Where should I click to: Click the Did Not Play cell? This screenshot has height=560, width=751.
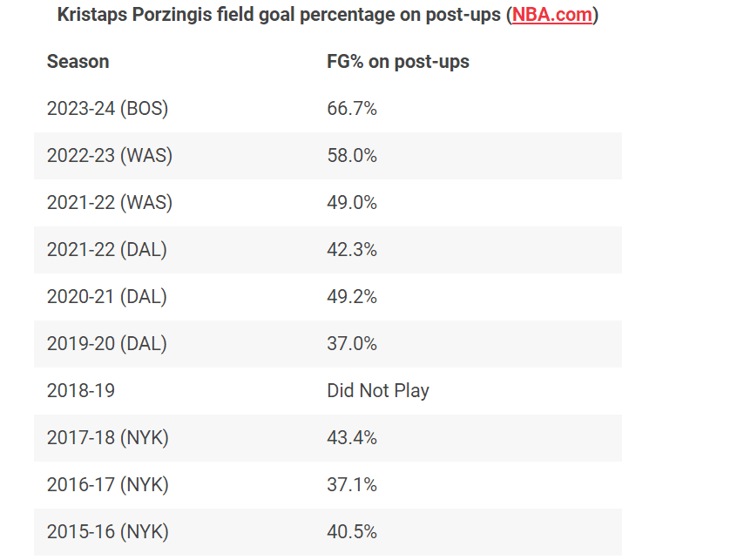(x=378, y=391)
